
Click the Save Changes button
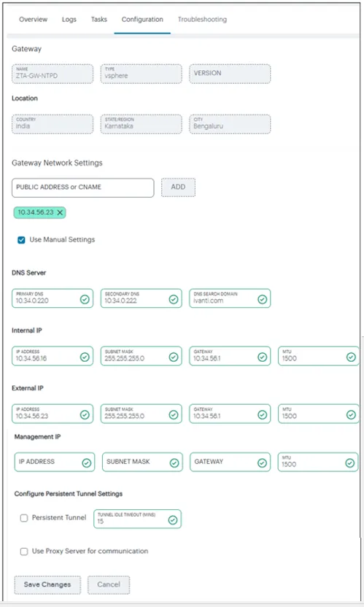coord(47,584)
